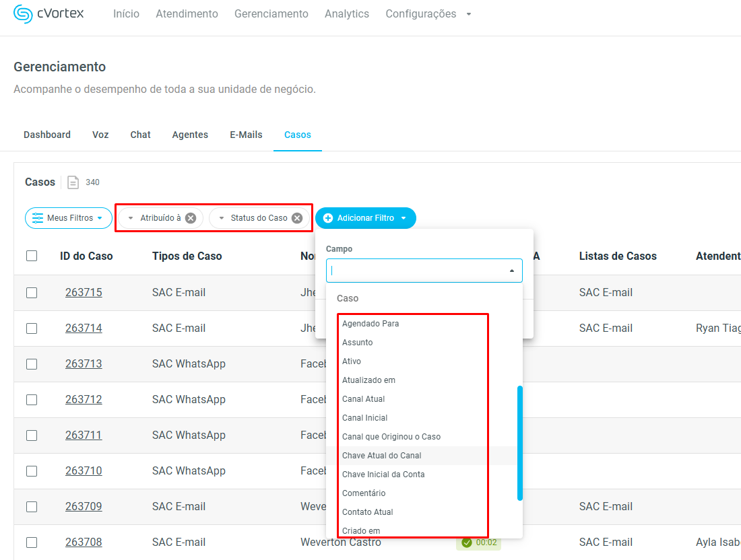Check the box for case 263715

click(x=32, y=293)
